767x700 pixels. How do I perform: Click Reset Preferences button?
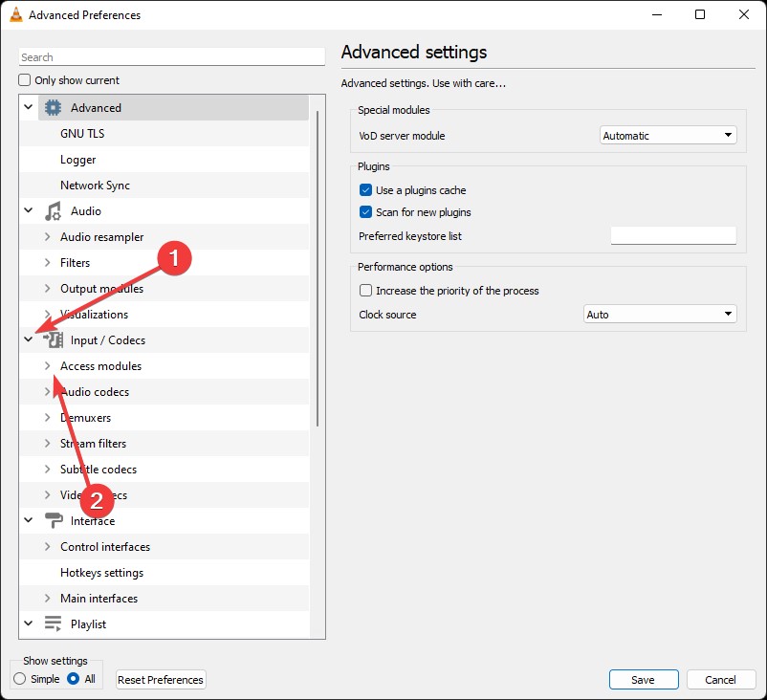(161, 680)
